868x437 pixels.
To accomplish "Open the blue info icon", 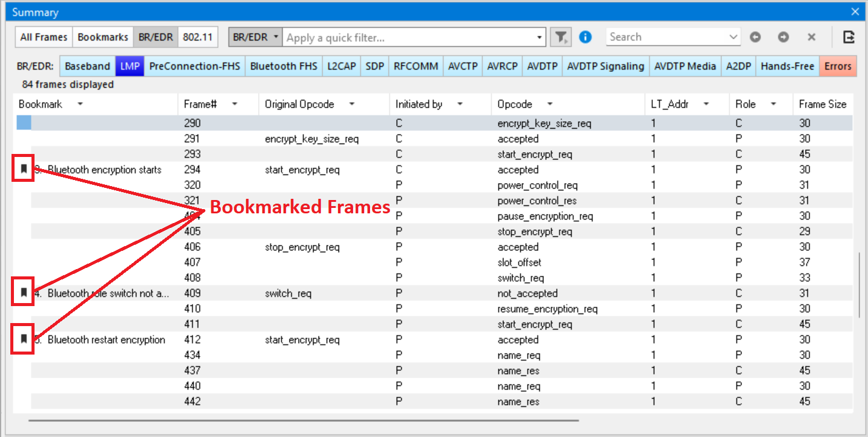I will point(585,37).
